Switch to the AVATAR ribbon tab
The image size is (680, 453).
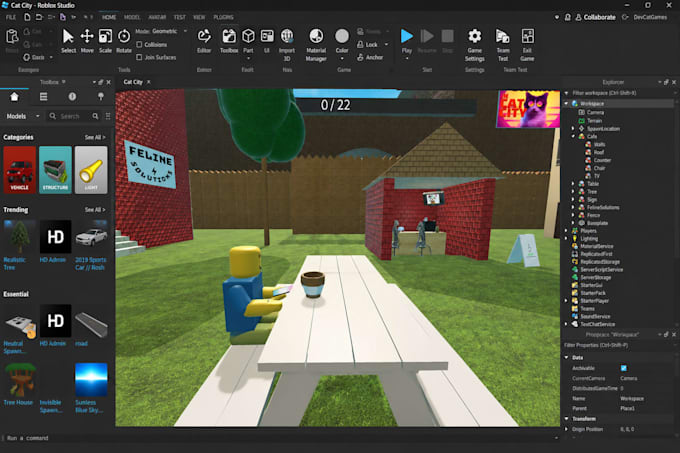pos(157,17)
